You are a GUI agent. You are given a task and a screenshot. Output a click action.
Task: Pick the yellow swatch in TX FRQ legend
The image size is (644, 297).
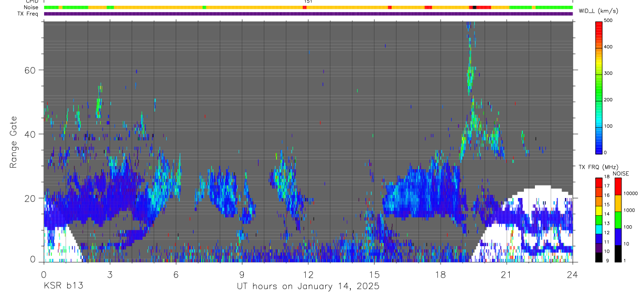599,210
